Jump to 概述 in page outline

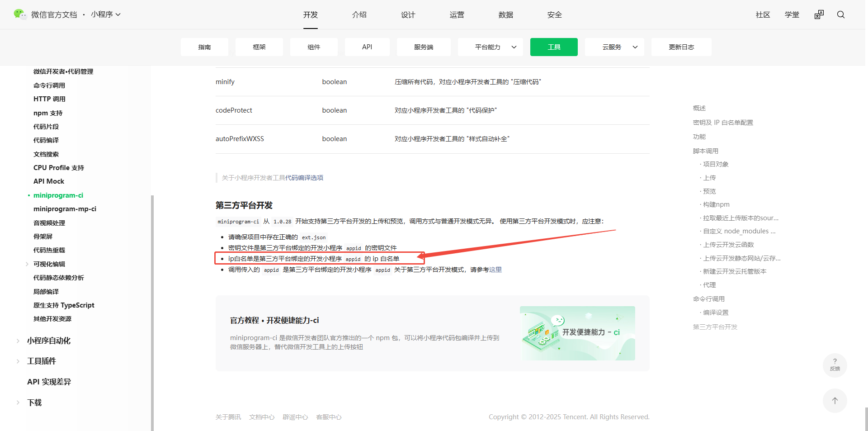click(x=699, y=108)
